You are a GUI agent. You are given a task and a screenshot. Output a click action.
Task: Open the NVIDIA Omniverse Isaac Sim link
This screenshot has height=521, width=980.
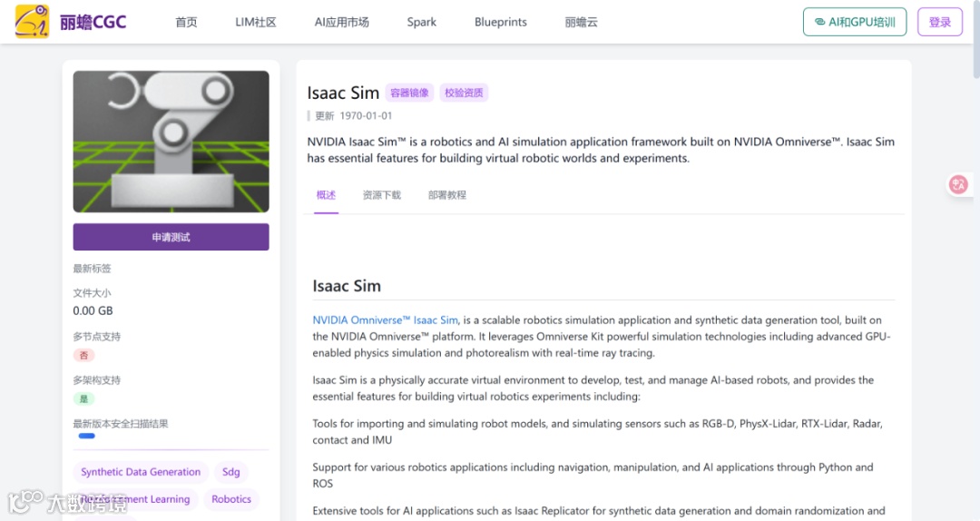[385, 319]
